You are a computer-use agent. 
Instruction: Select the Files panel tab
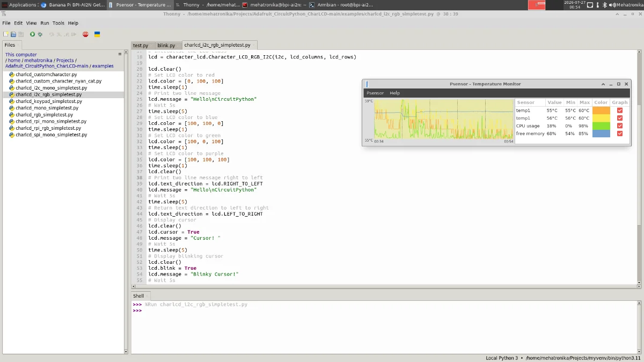click(11, 45)
